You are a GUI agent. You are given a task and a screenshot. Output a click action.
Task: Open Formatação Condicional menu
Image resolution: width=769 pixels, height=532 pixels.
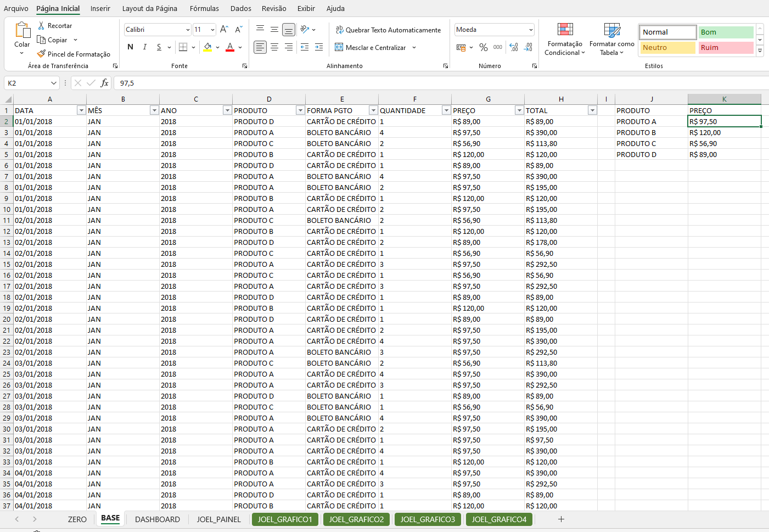pyautogui.click(x=565, y=40)
